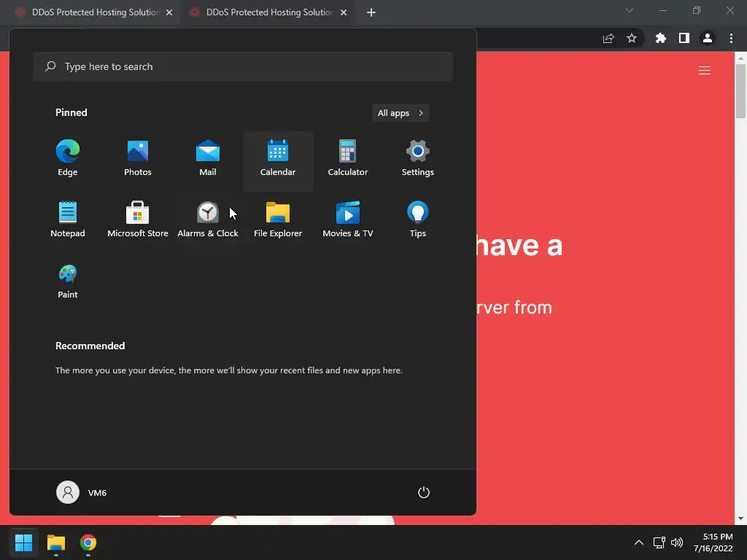Screen dimensions: 747x560
Task: Open clock showing 5:15 PM
Action: coord(713,542)
